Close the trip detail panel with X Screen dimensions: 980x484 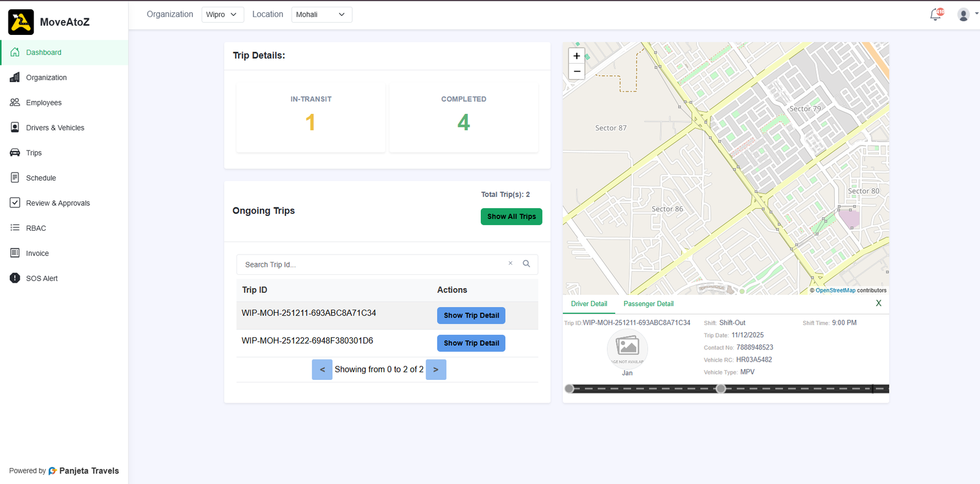(x=878, y=303)
